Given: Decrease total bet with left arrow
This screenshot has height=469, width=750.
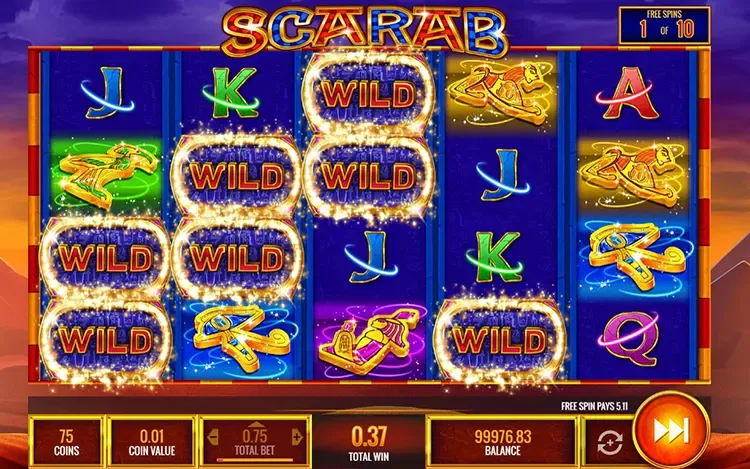Looking at the screenshot, I should tap(213, 436).
